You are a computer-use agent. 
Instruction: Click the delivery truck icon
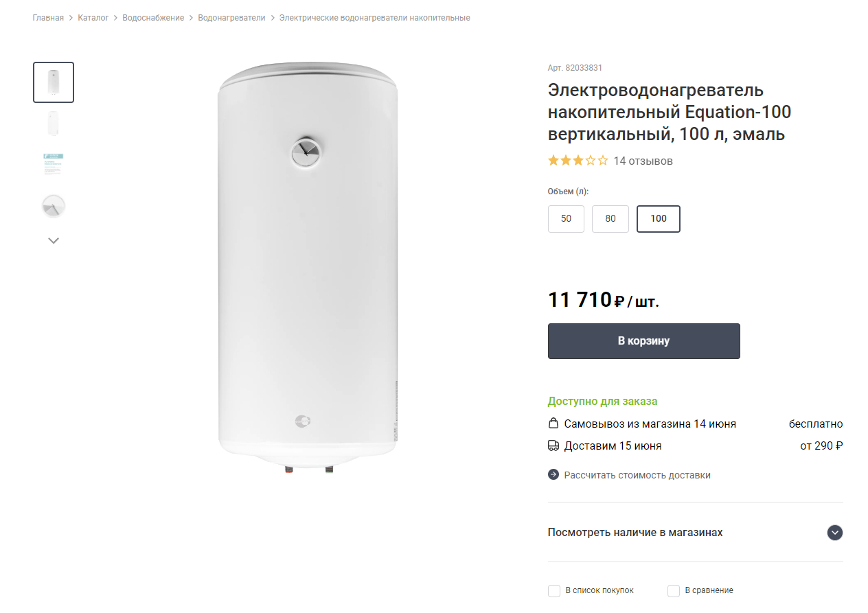click(553, 446)
